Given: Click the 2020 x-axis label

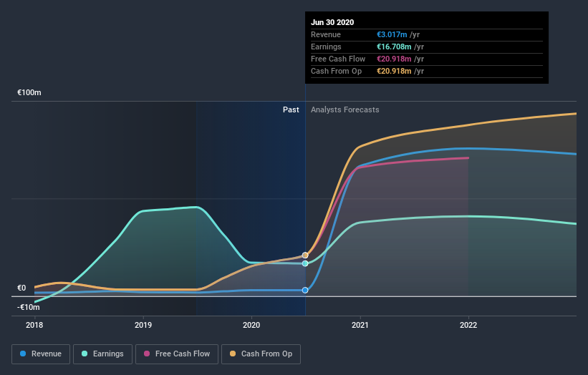Looking at the screenshot, I should 251,325.
